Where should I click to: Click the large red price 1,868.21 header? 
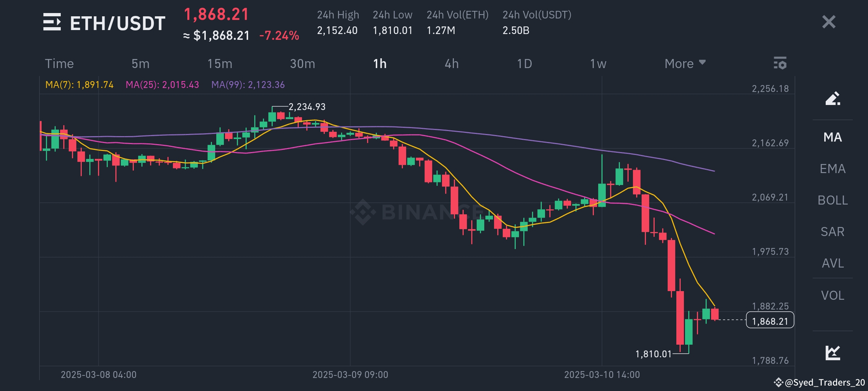pos(216,14)
